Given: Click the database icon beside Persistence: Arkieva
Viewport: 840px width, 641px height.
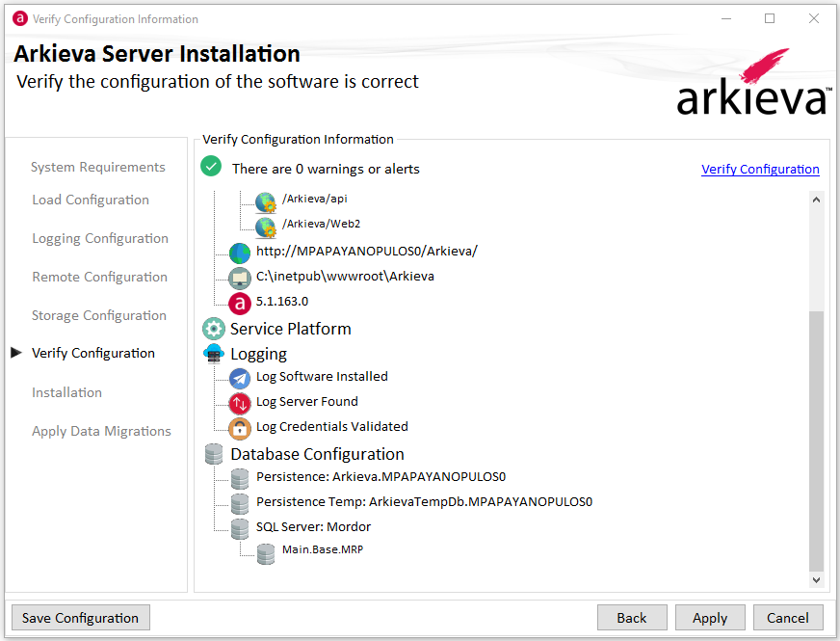Looking at the screenshot, I should tap(240, 479).
